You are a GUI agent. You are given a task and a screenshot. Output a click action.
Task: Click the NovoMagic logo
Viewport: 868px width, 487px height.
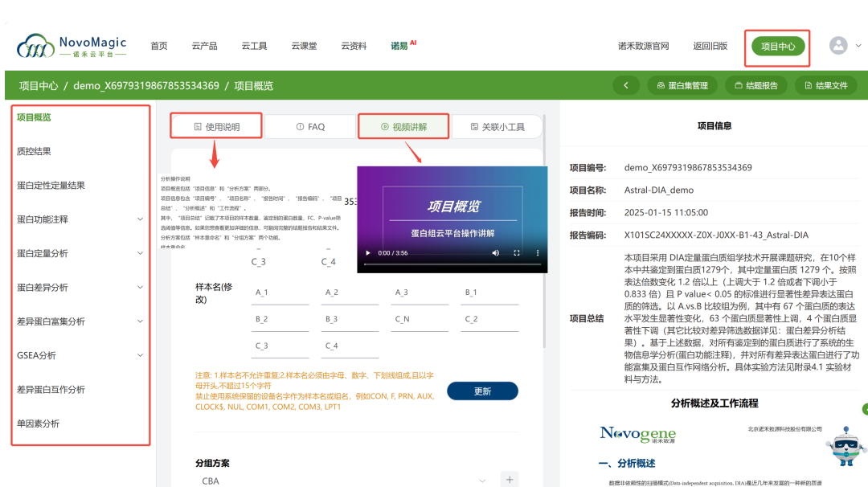pyautogui.click(x=72, y=46)
